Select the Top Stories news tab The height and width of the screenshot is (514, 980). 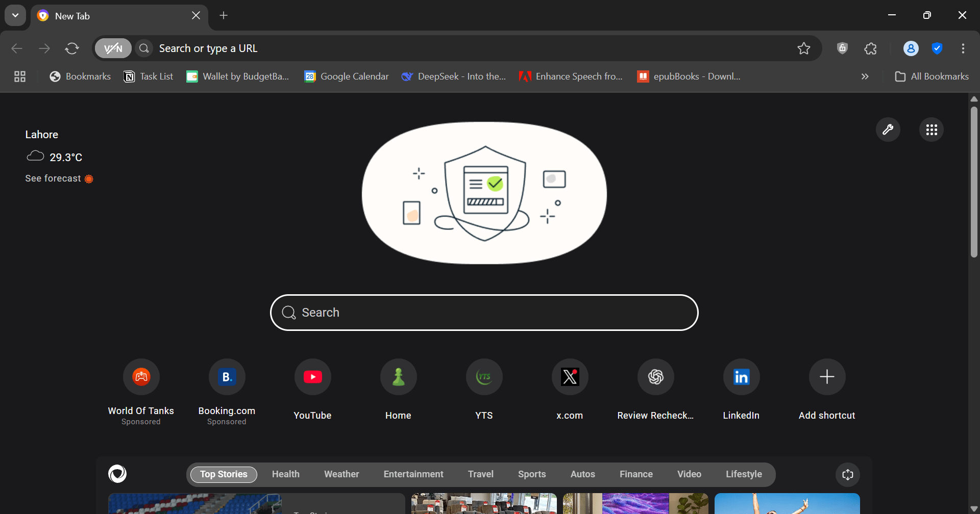point(224,474)
